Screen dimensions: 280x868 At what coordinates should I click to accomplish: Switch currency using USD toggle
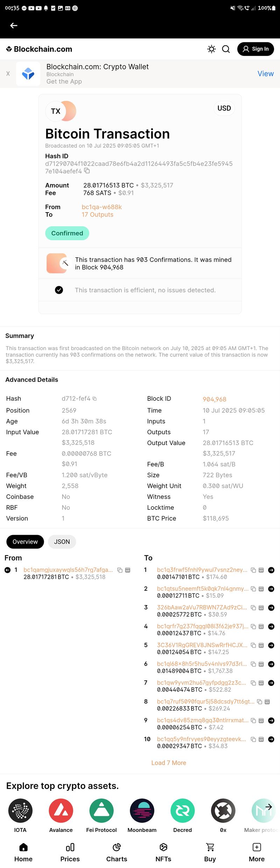pos(224,108)
